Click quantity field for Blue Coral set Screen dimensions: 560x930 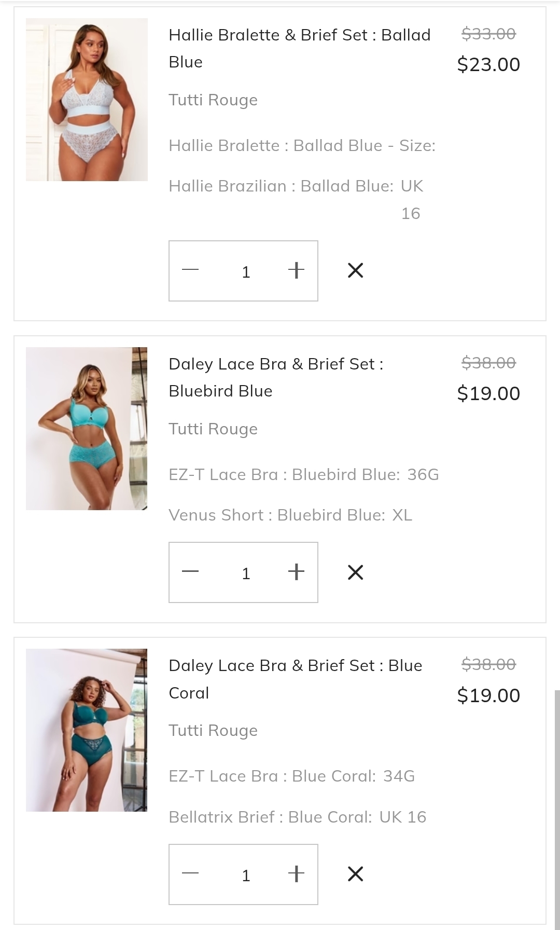point(246,875)
